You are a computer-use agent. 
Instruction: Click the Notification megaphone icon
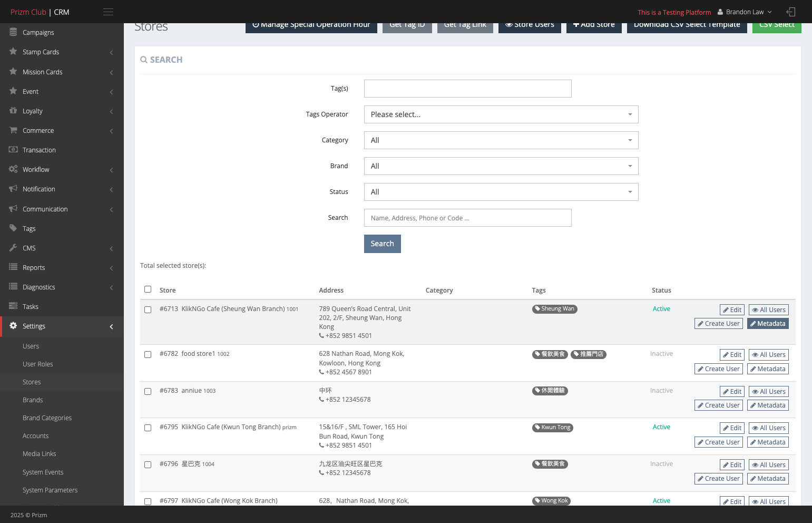pos(13,189)
